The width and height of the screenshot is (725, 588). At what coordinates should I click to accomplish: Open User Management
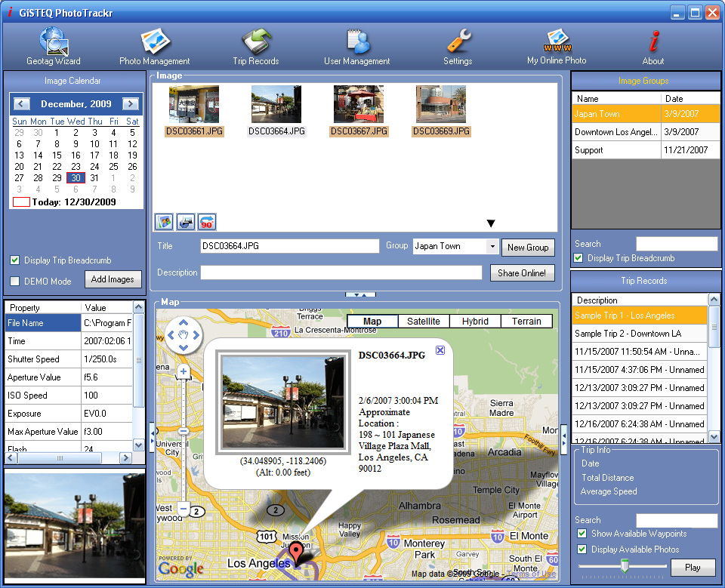[x=356, y=46]
